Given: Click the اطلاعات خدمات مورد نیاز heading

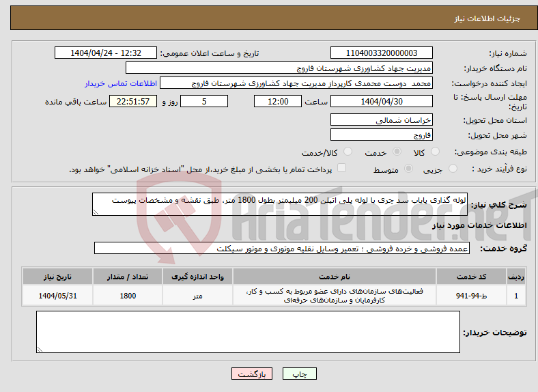Looking at the screenshot, I should click(x=479, y=225).
